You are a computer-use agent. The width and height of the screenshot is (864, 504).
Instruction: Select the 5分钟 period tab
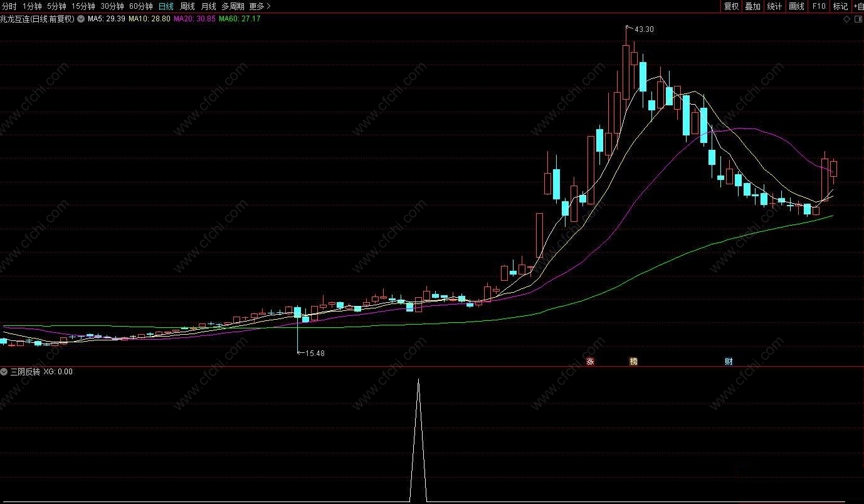pos(56,6)
